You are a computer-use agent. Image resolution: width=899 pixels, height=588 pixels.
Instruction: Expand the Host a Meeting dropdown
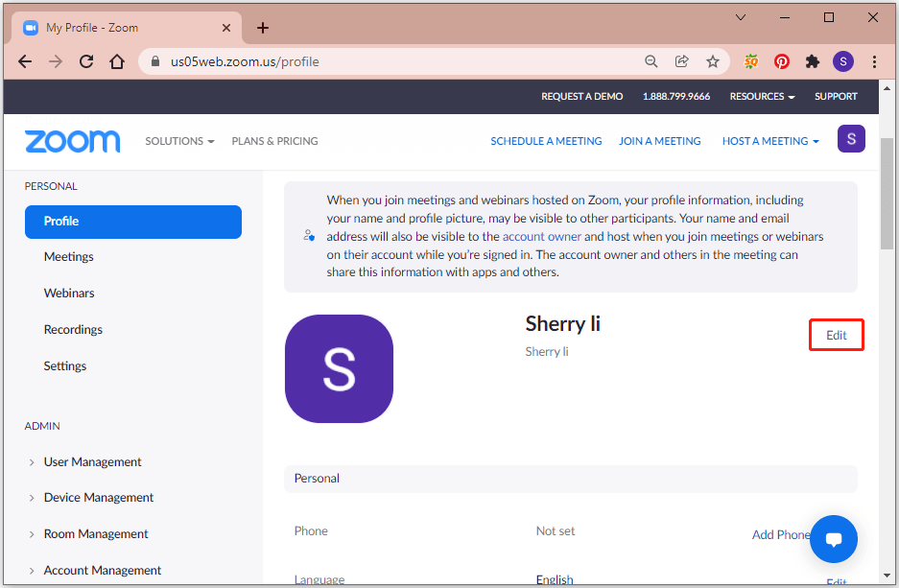coord(770,140)
